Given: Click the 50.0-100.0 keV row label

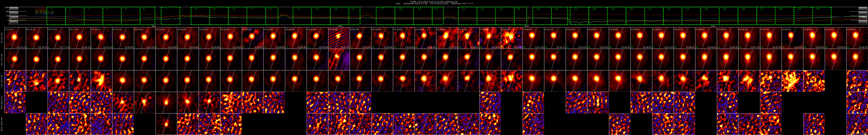Looking at the screenshot, I should pyautogui.click(x=2, y=124).
